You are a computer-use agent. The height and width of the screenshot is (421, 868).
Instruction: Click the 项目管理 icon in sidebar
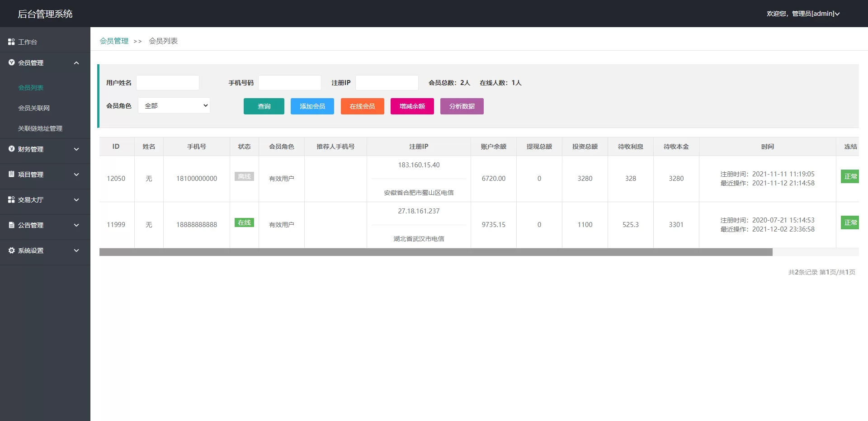(x=11, y=174)
